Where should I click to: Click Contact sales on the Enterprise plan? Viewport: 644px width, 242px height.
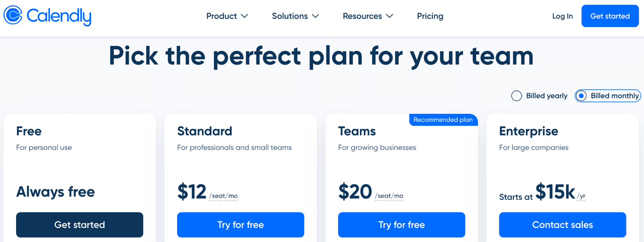tap(562, 225)
